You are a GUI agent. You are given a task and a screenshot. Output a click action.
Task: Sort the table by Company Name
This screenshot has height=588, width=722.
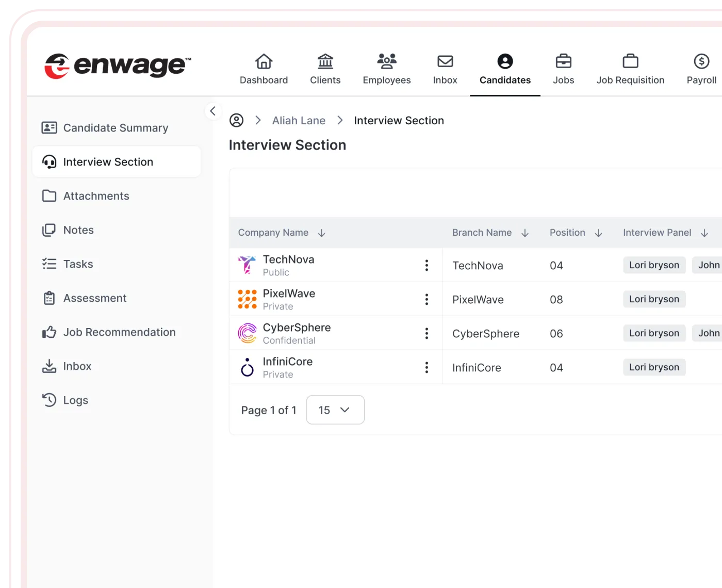click(322, 233)
